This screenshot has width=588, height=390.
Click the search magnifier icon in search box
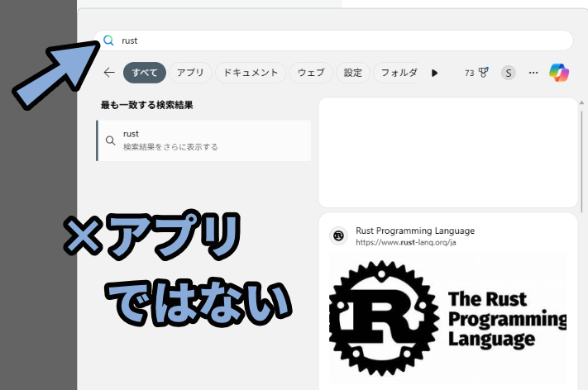pos(108,40)
